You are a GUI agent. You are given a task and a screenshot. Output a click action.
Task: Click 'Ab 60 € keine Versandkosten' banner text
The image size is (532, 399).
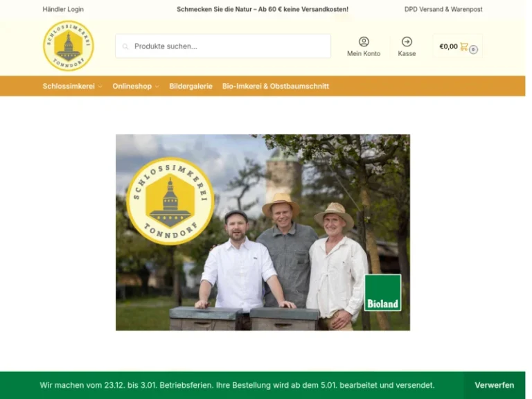tap(303, 9)
